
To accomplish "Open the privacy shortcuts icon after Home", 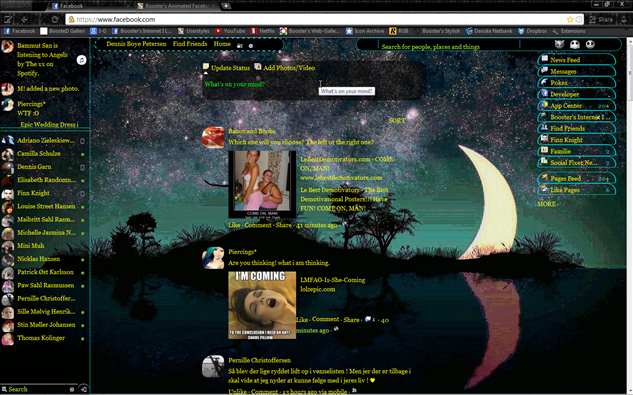I will pyautogui.click(x=240, y=46).
